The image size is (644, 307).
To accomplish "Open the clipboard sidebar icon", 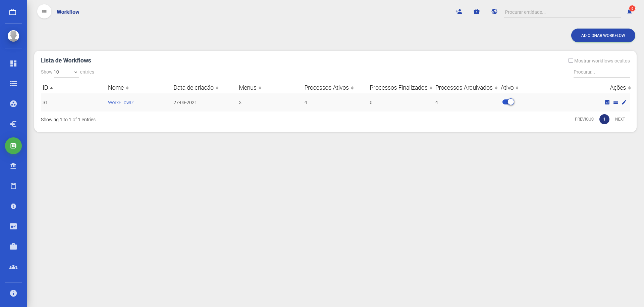I will (13, 186).
